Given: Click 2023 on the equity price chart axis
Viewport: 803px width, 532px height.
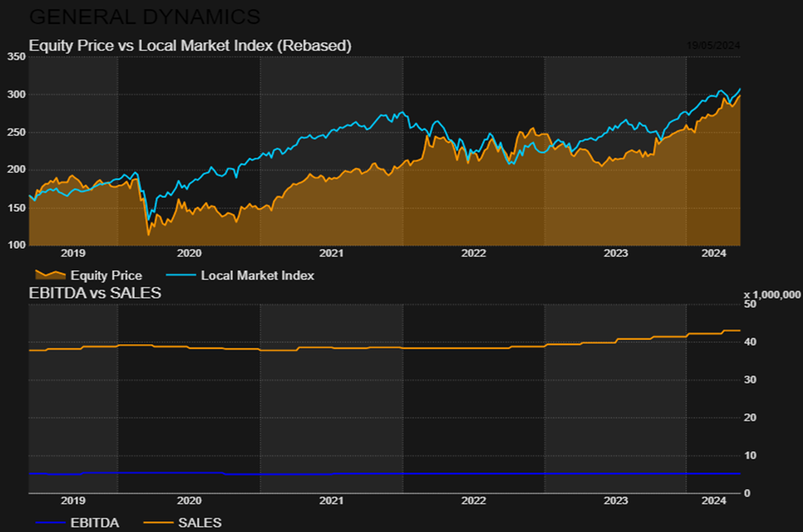Looking at the screenshot, I should click(x=615, y=253).
